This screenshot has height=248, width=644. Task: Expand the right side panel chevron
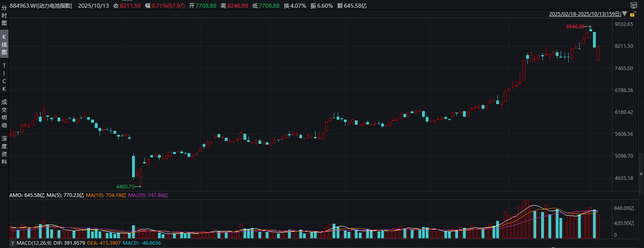pyautogui.click(x=641, y=174)
